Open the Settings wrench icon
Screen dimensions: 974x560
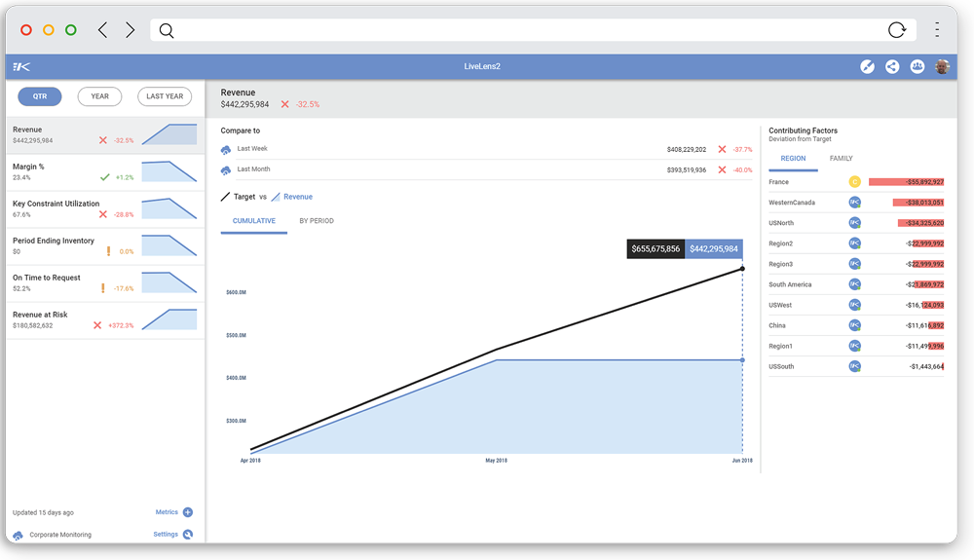(188, 534)
